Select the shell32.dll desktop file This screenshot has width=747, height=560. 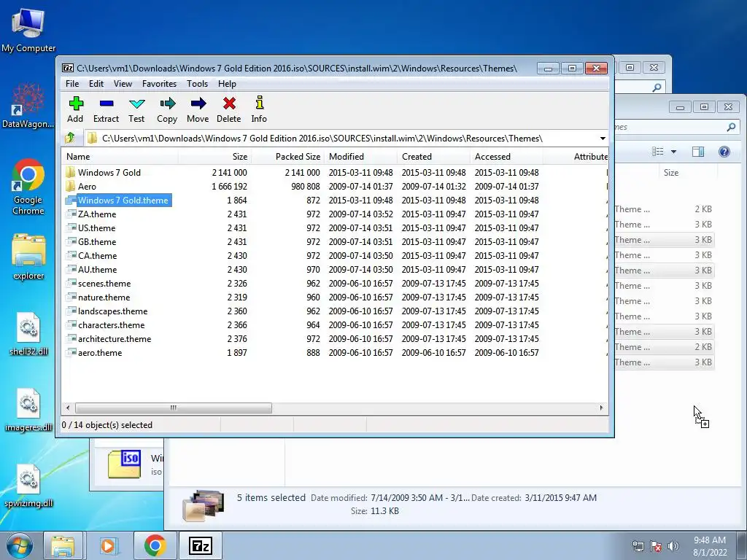pyautogui.click(x=28, y=333)
